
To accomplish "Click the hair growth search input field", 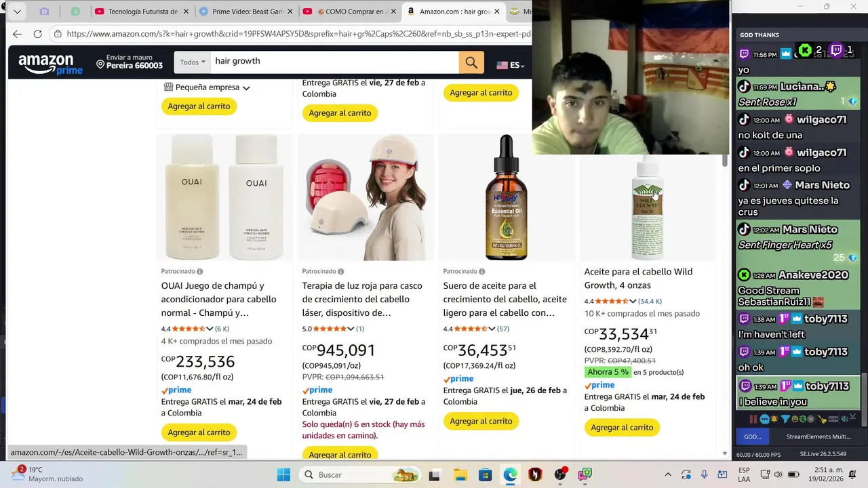I will (x=335, y=62).
